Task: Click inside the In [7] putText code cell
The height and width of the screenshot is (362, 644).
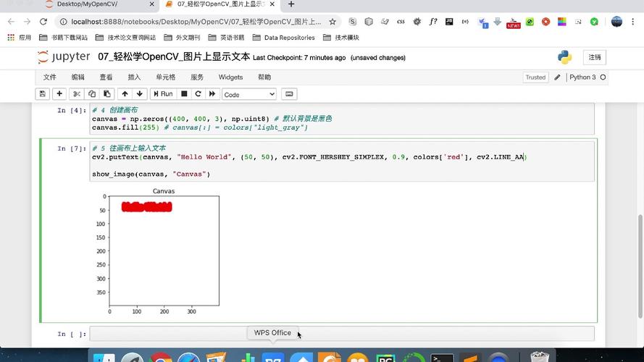Action: click(x=342, y=161)
